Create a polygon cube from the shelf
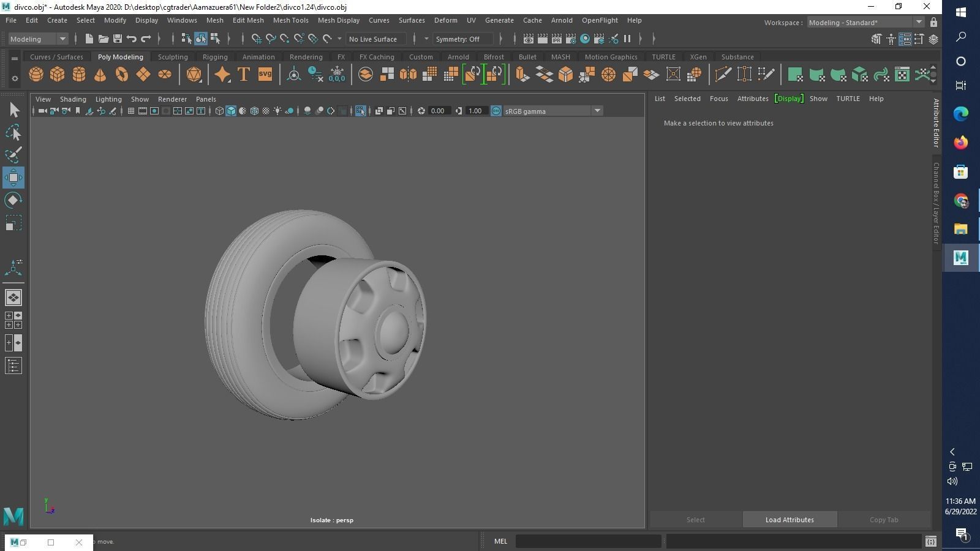The height and width of the screenshot is (551, 980). (x=58, y=75)
